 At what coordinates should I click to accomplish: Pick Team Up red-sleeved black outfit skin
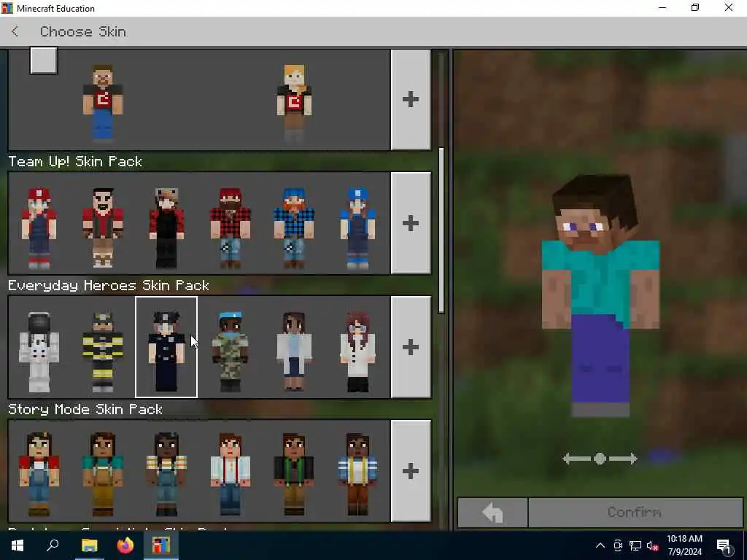point(166,227)
